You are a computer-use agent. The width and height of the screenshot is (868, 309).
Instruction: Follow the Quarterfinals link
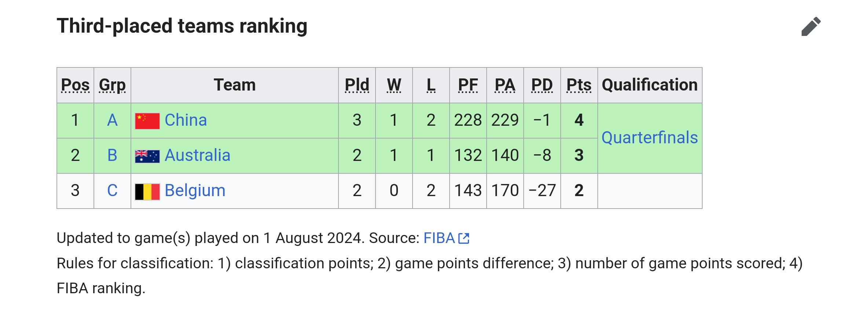[x=649, y=138]
